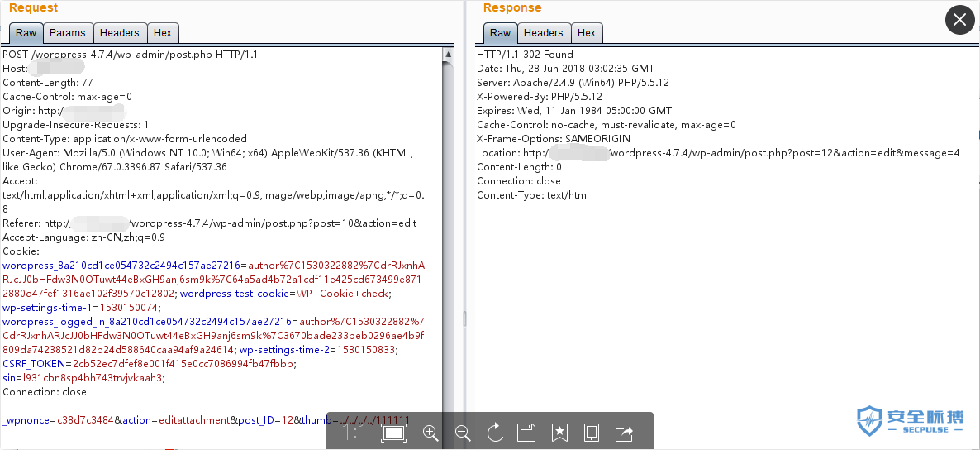This screenshot has width=980, height=450.
Task: Open the Response Raw tab
Action: point(500,33)
